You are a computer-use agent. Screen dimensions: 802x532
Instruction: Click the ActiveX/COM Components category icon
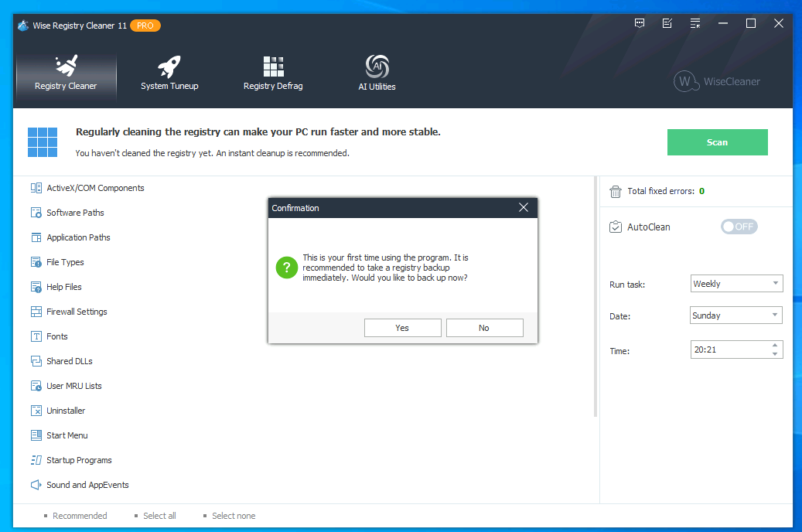click(36, 188)
